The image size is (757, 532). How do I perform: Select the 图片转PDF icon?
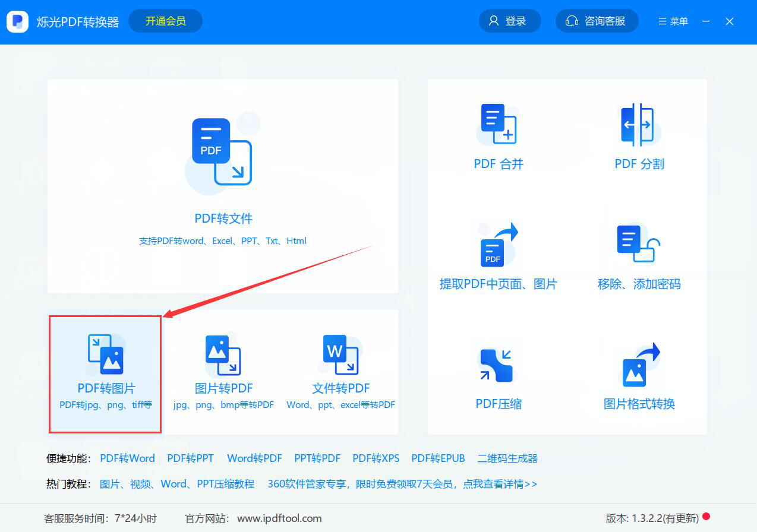[x=223, y=355]
